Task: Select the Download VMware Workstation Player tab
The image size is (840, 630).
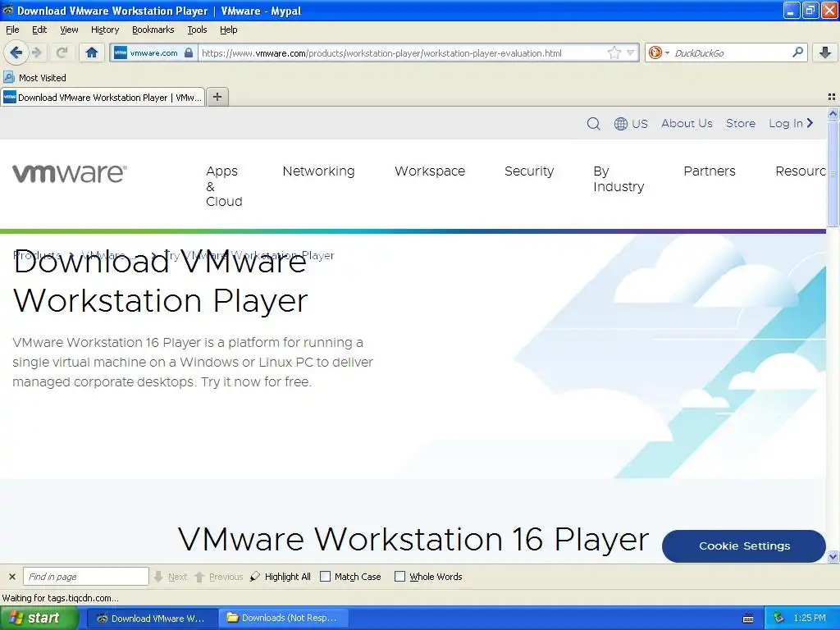Action: coord(103,97)
